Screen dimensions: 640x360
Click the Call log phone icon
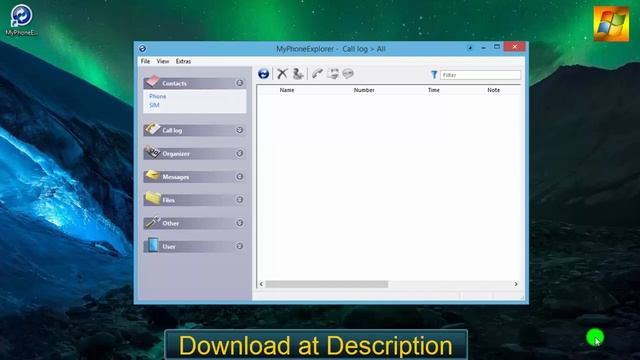click(152, 129)
